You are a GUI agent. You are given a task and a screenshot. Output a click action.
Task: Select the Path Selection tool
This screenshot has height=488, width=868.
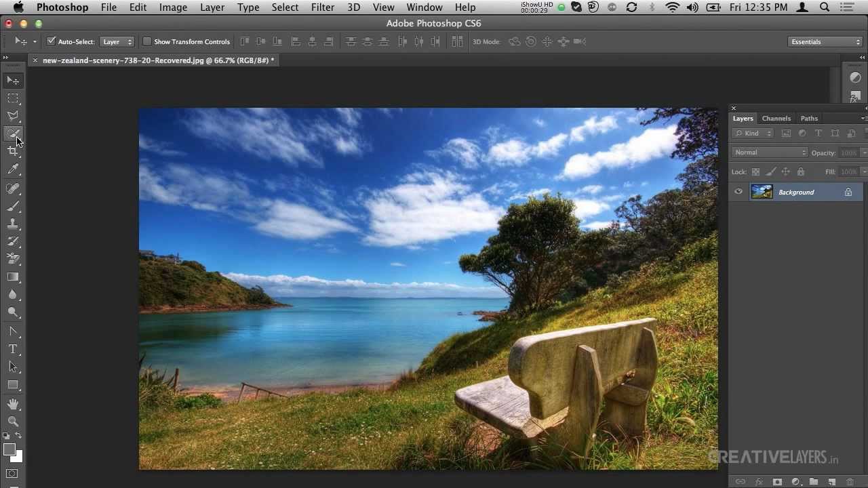13,367
